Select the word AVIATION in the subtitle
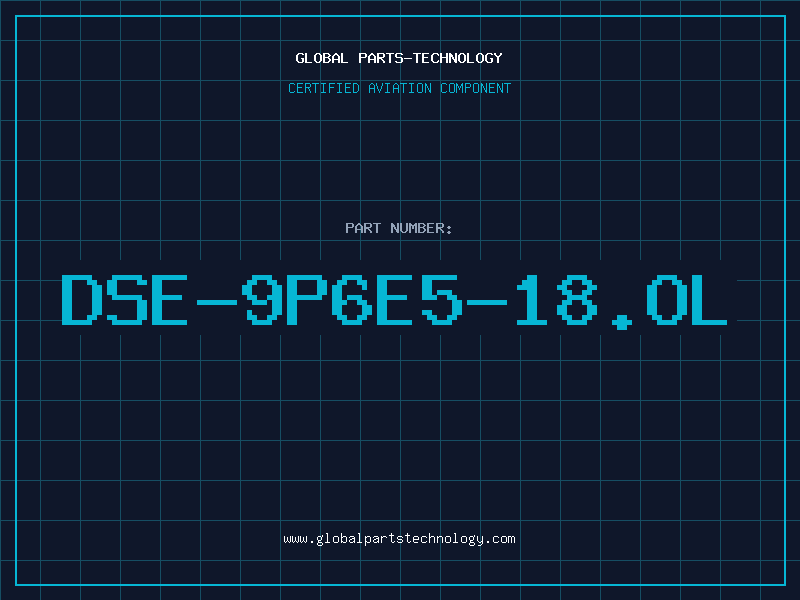 click(x=399, y=88)
